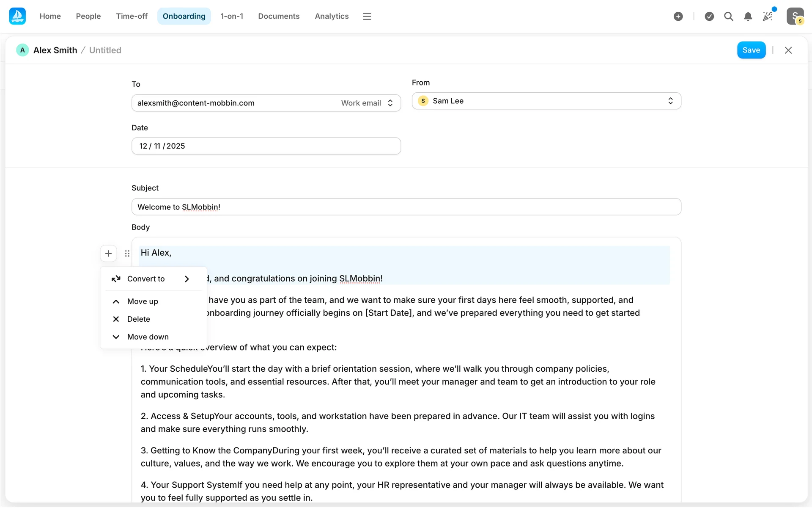Open the notifications bell
The image size is (812, 508).
coord(748,16)
